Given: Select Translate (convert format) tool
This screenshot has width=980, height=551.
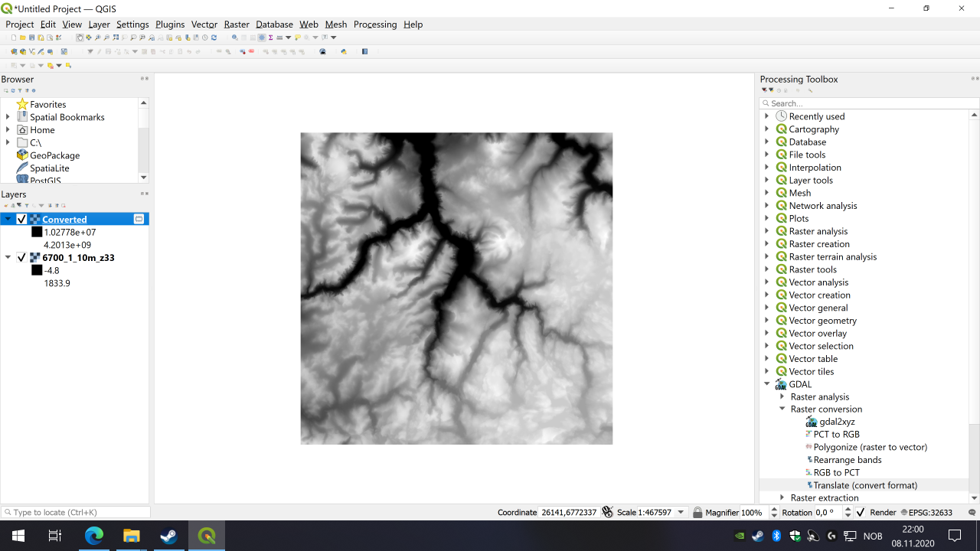Looking at the screenshot, I should (864, 485).
